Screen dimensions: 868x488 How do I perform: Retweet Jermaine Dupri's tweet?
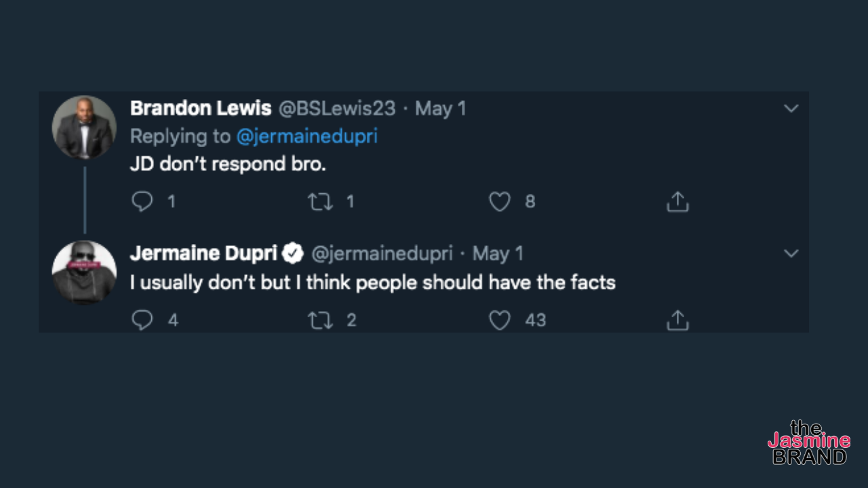pyautogui.click(x=320, y=320)
